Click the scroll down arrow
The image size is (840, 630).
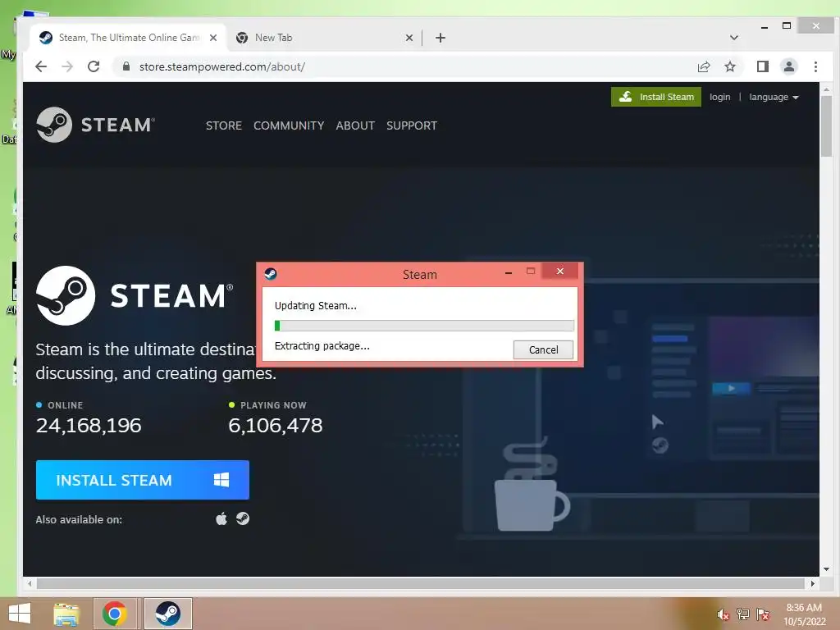point(826,569)
